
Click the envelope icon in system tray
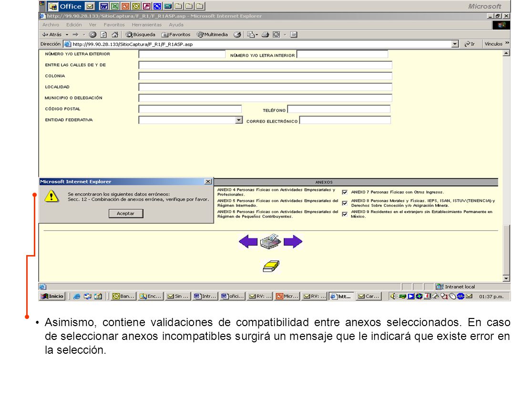pos(469,297)
